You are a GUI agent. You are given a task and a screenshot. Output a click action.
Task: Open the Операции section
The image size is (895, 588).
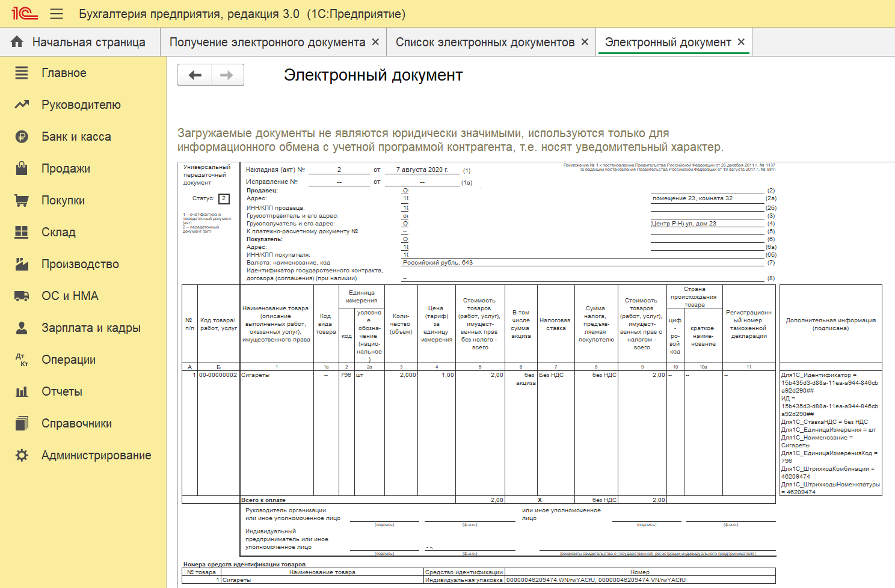tap(69, 360)
